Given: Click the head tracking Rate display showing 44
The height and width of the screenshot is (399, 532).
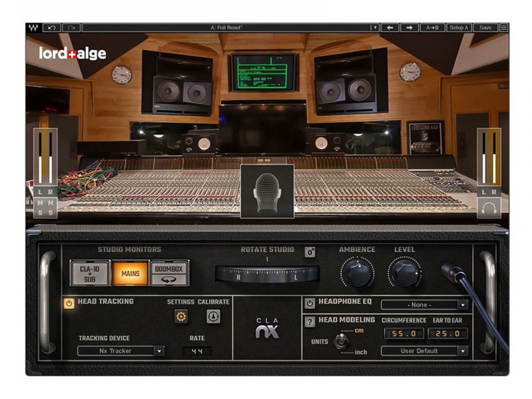Looking at the screenshot, I should [x=197, y=351].
